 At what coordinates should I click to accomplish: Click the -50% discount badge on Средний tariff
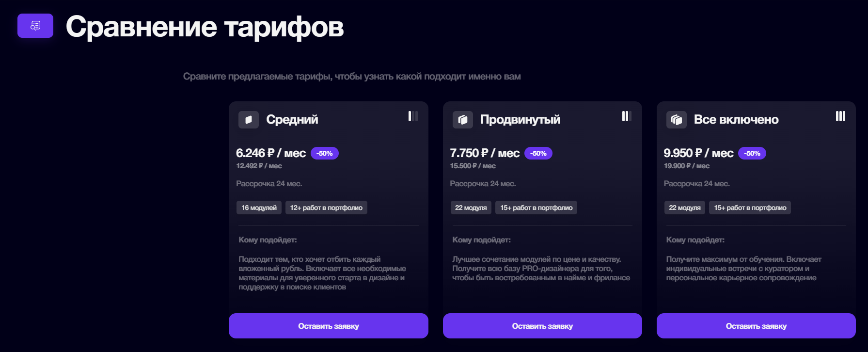point(324,153)
